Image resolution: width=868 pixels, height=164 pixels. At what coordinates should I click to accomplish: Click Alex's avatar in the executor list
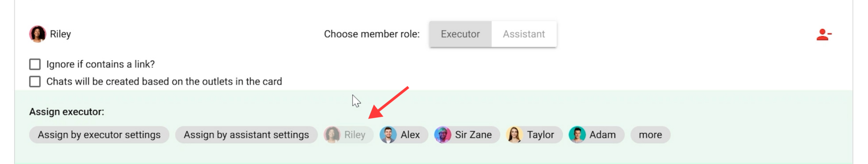point(388,135)
